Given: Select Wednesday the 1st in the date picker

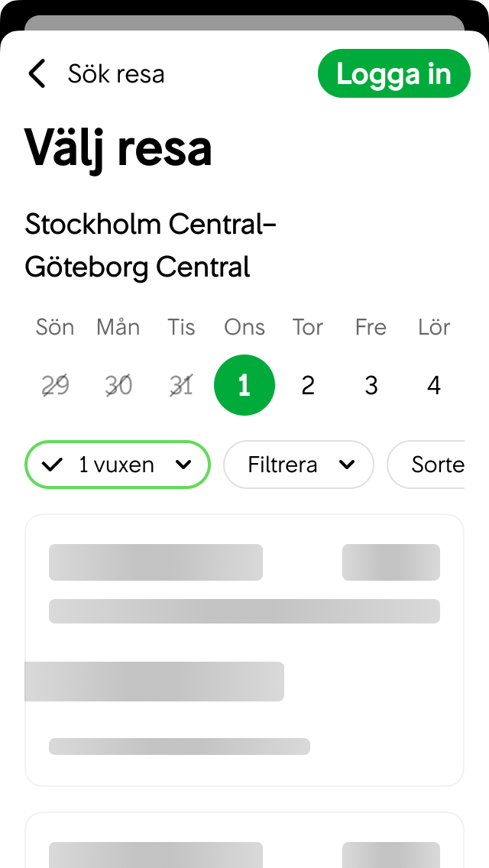Looking at the screenshot, I should coord(244,385).
